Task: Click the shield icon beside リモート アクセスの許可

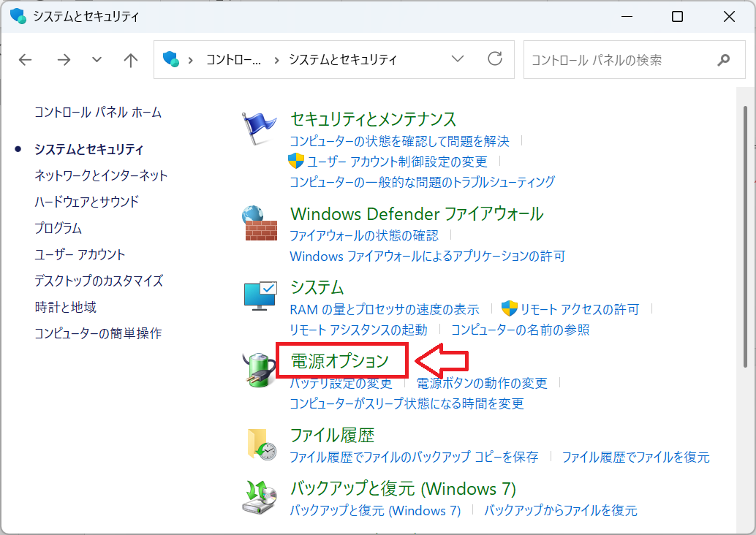Action: click(510, 309)
